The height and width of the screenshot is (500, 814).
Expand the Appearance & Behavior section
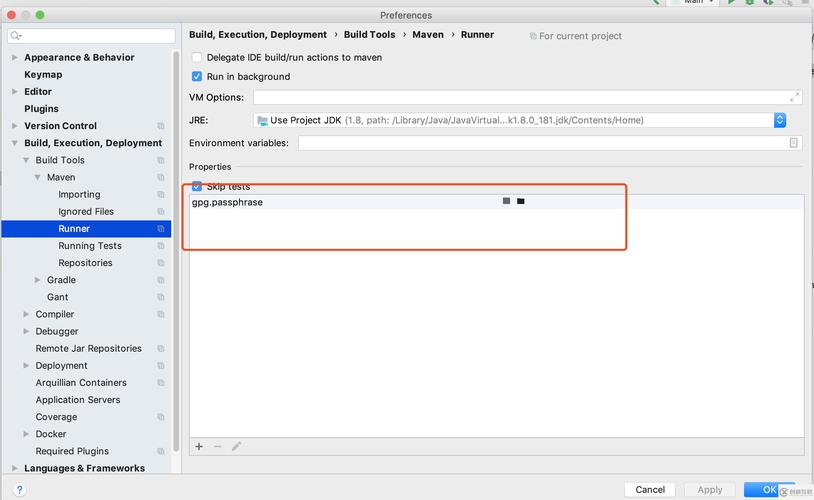pyautogui.click(x=14, y=58)
